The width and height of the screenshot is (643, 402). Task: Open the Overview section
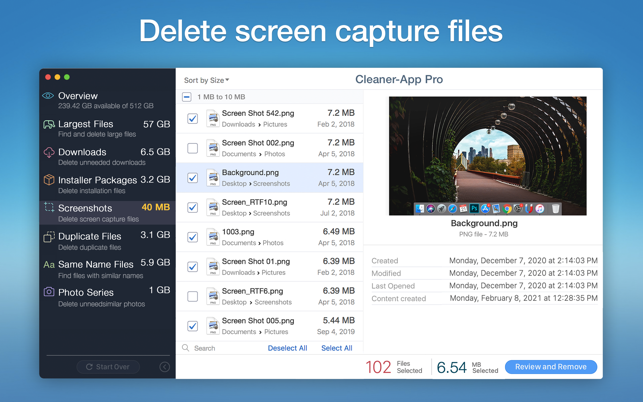click(107, 100)
